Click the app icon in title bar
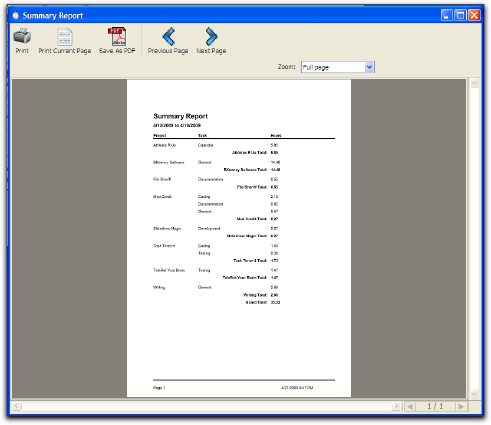The image size is (491, 425). [x=16, y=15]
